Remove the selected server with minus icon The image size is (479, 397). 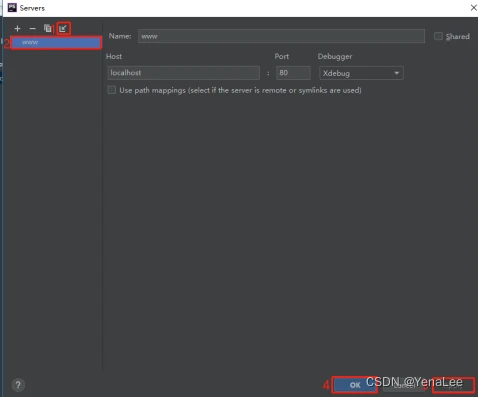pyautogui.click(x=32, y=29)
